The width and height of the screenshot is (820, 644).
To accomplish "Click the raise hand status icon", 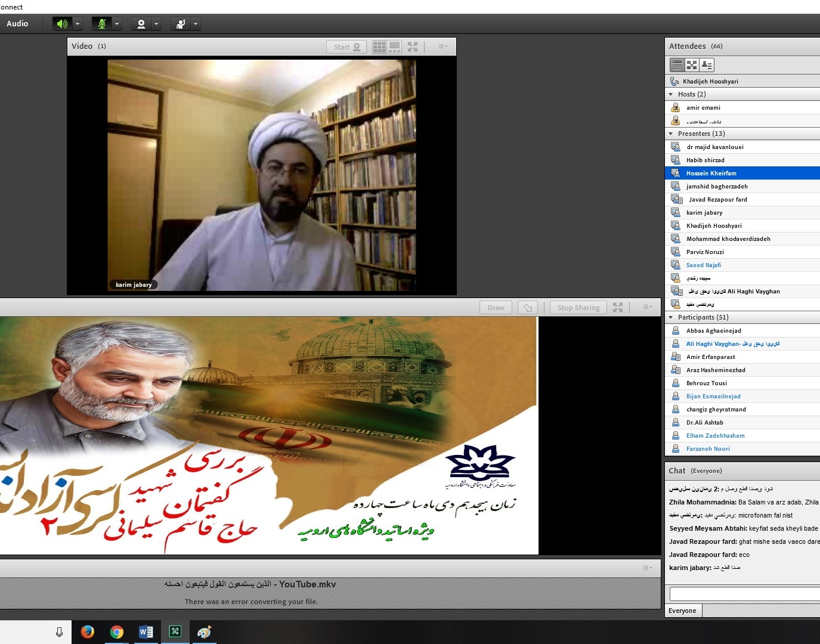I will (180, 24).
